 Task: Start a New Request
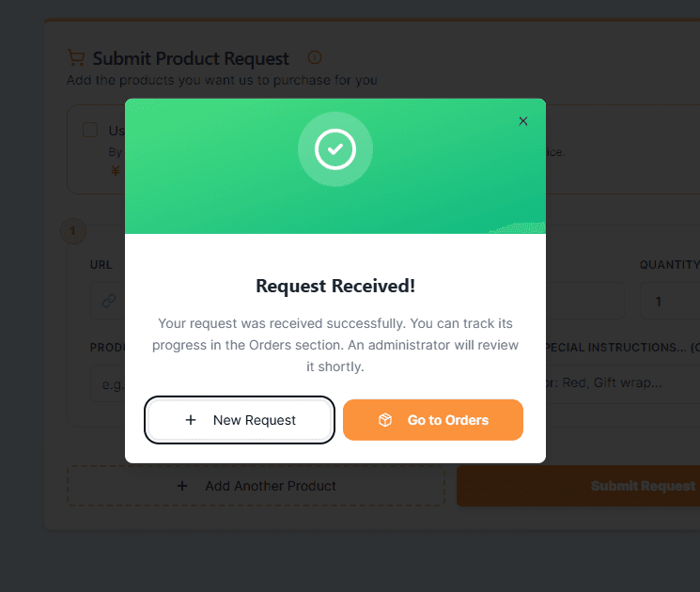tap(240, 420)
